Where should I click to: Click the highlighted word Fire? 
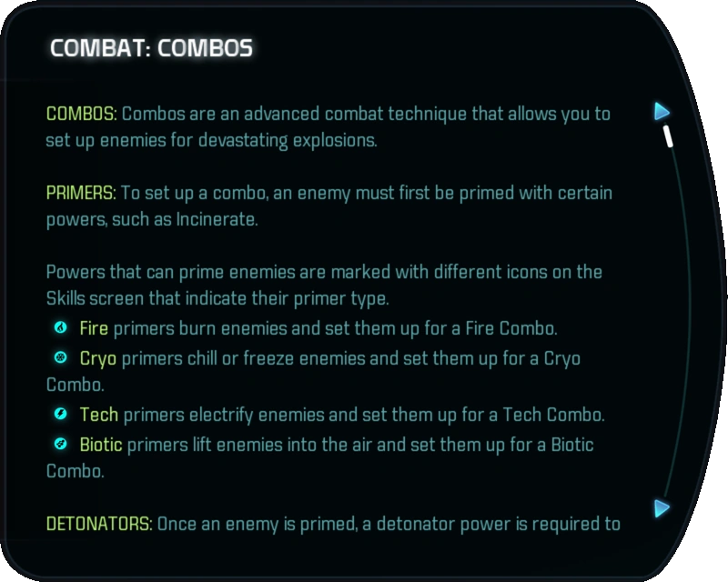94,327
